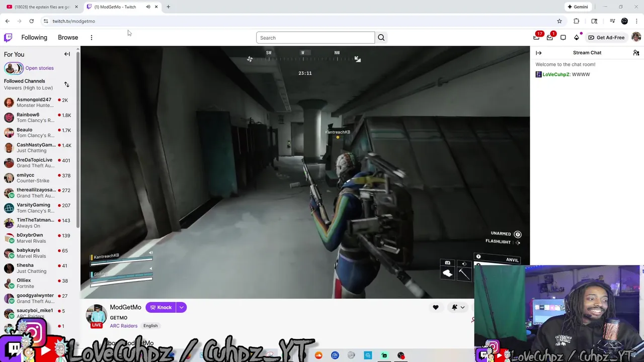Image resolution: width=644 pixels, height=362 pixels.
Task: Click the Twitch home logo
Action: coord(8,38)
